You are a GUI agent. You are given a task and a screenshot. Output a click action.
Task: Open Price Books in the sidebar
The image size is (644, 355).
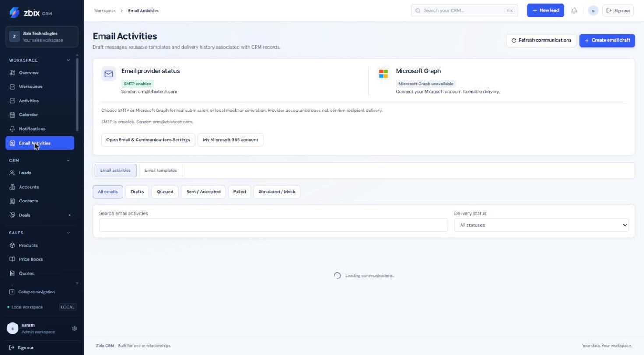pos(40,259)
